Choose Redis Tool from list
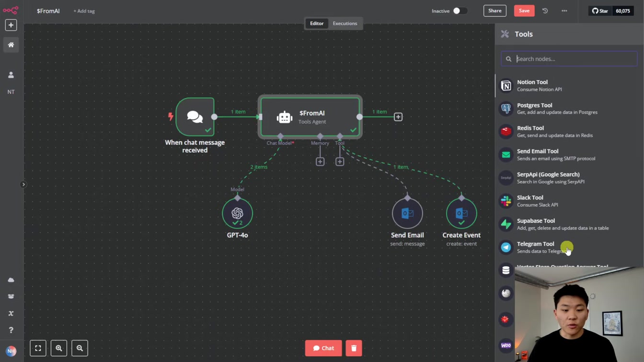The image size is (644, 362). tap(569, 132)
